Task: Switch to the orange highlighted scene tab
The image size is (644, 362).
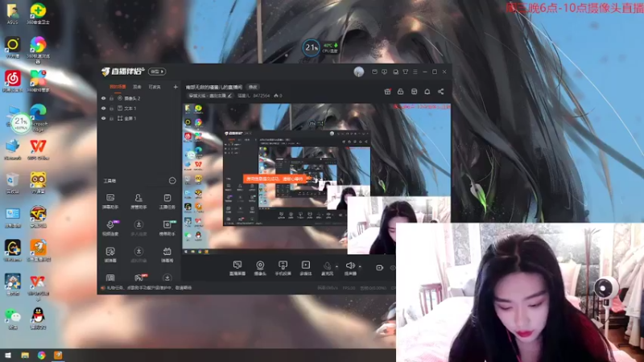Action: 118,87
